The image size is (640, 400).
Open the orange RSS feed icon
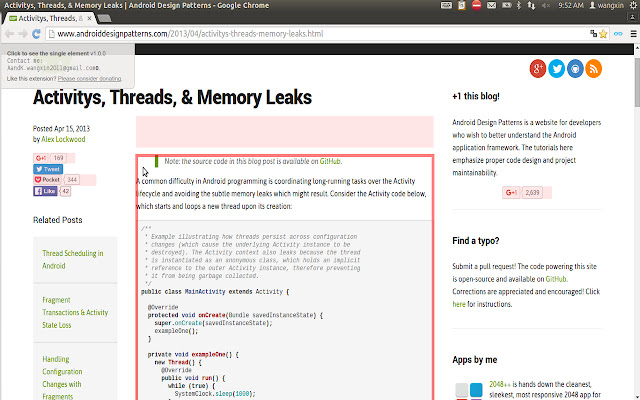pos(593,69)
